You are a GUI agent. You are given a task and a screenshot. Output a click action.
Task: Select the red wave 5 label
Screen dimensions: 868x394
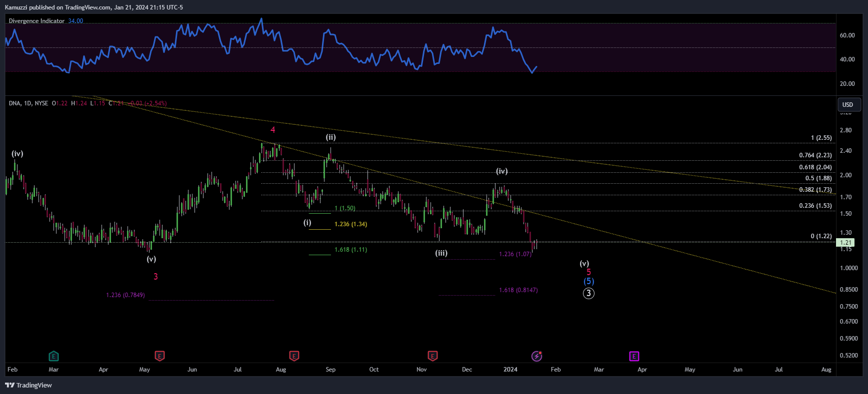pos(588,272)
